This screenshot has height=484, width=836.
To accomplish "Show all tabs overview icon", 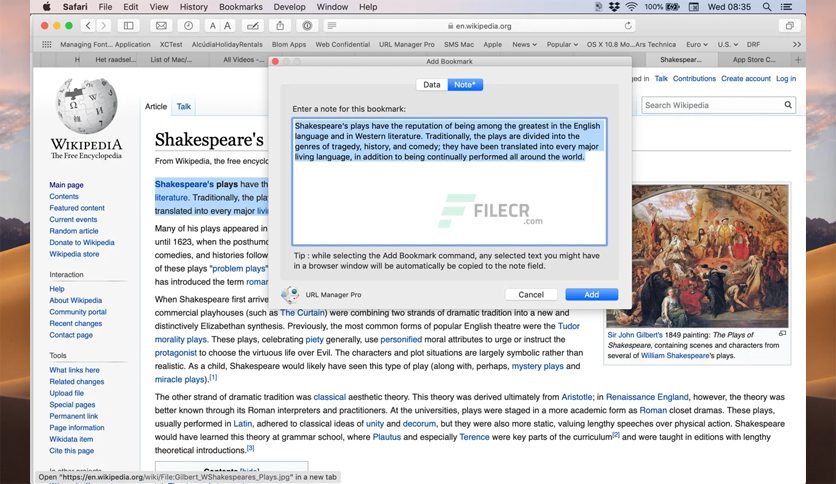I will click(790, 26).
